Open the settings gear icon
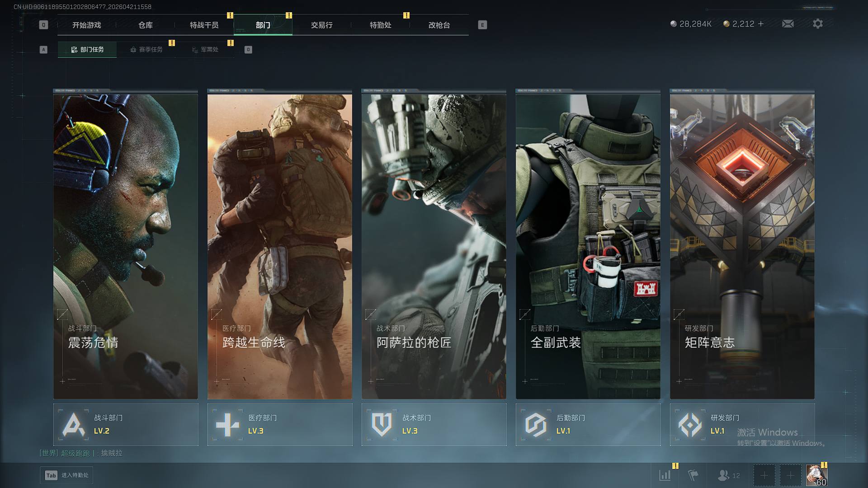The image size is (868, 488). (x=817, y=23)
